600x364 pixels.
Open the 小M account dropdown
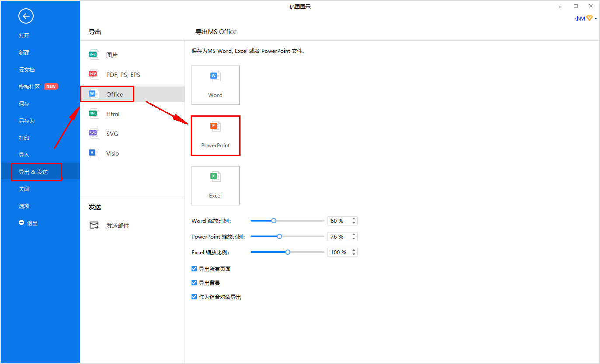[586, 18]
